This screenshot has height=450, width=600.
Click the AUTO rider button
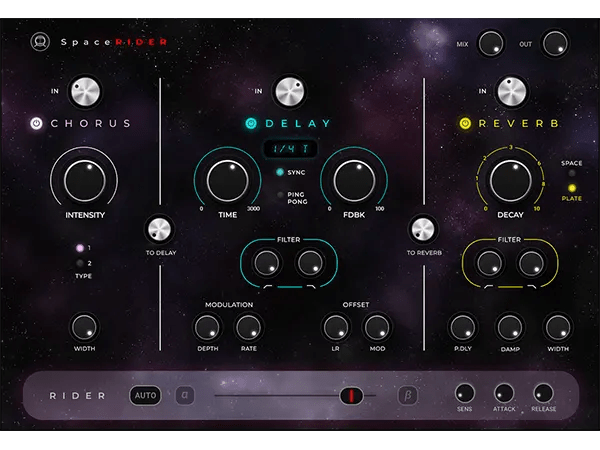145,395
